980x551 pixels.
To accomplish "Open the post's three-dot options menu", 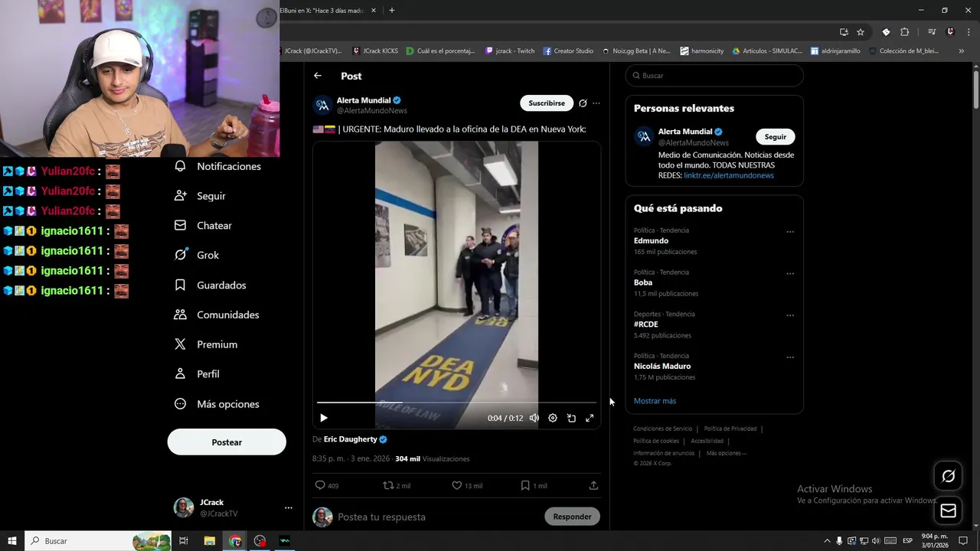I will pos(596,103).
